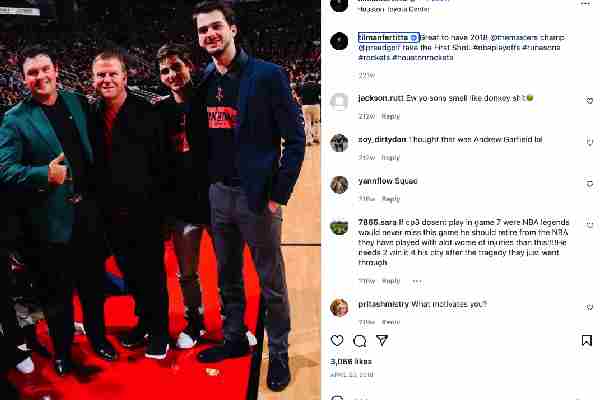Like the pritashmistry comment heart
This screenshot has height=400, width=600.
590,307
